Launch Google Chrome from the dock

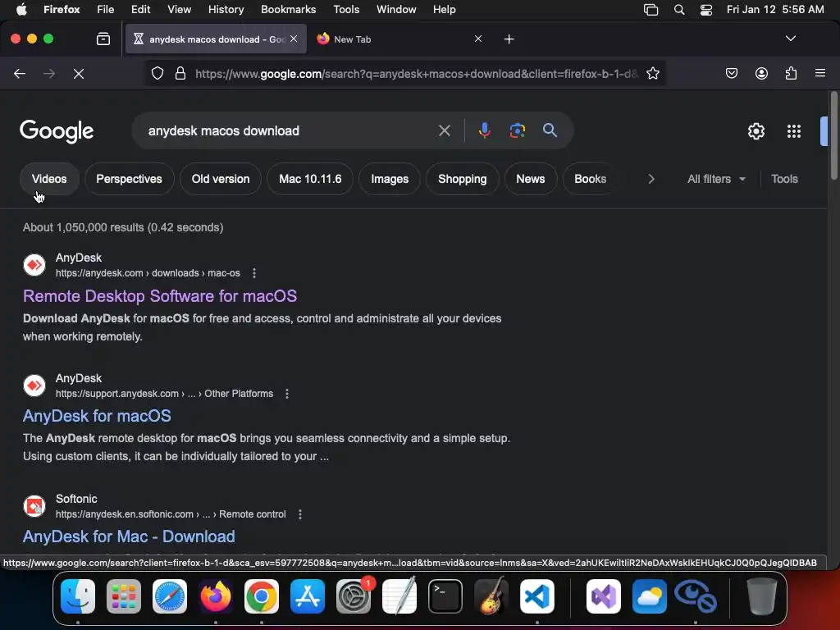(262, 596)
